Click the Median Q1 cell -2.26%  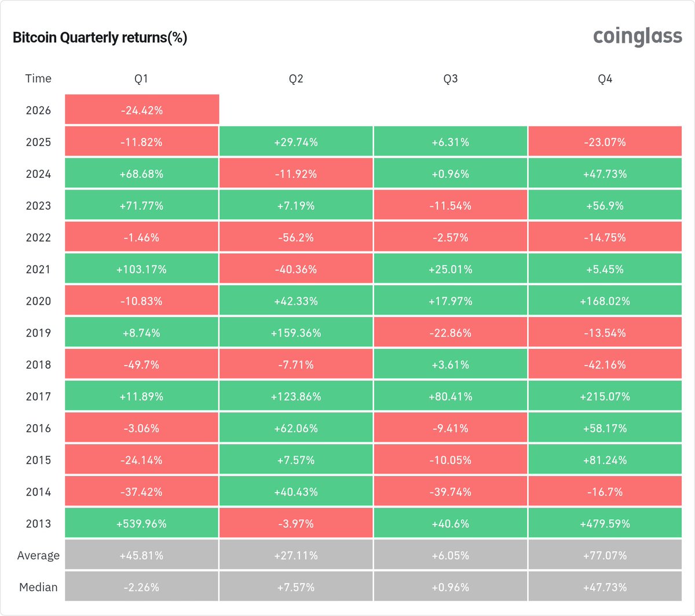(142, 587)
